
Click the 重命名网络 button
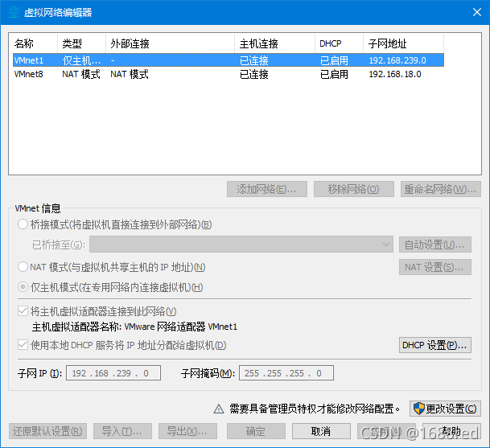(441, 189)
